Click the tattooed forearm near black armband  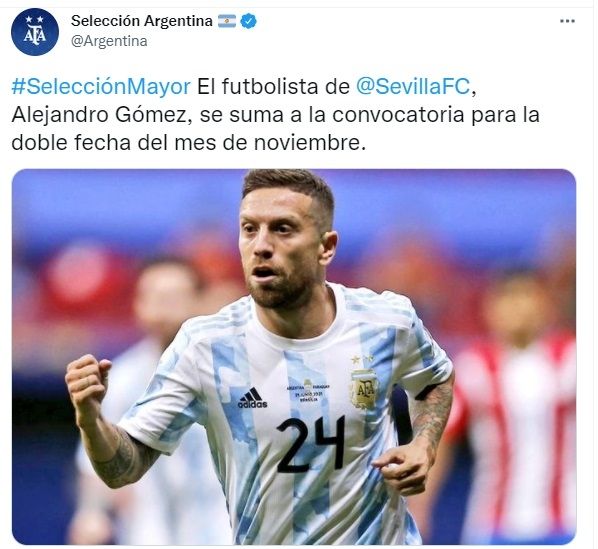pos(433,414)
